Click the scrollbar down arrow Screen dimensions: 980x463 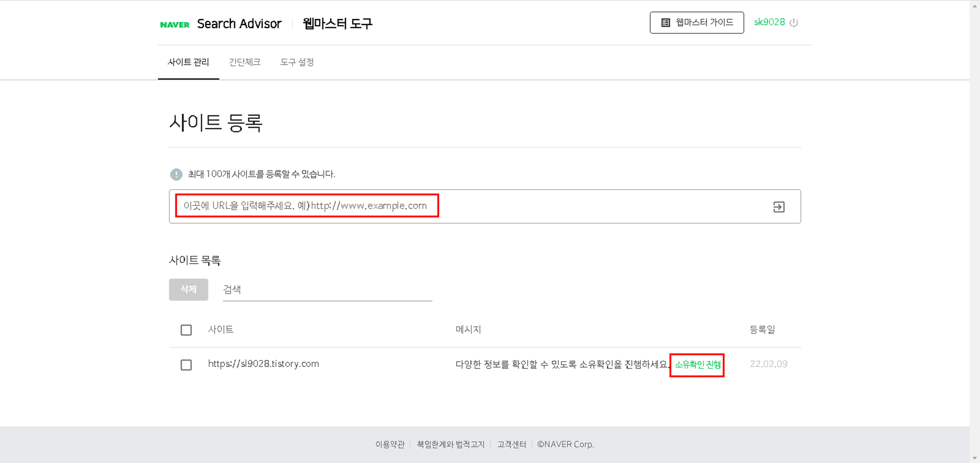tap(975, 458)
